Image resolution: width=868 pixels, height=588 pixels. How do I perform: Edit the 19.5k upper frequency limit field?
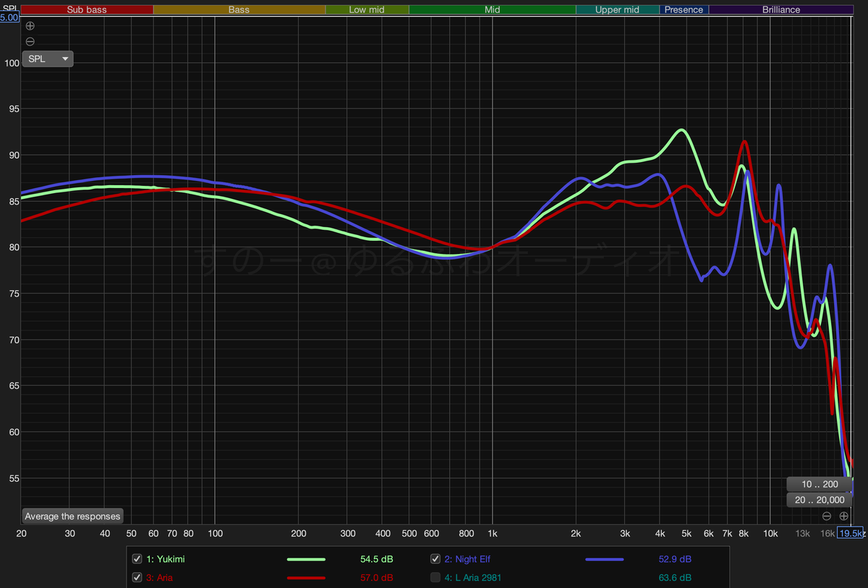pos(849,534)
